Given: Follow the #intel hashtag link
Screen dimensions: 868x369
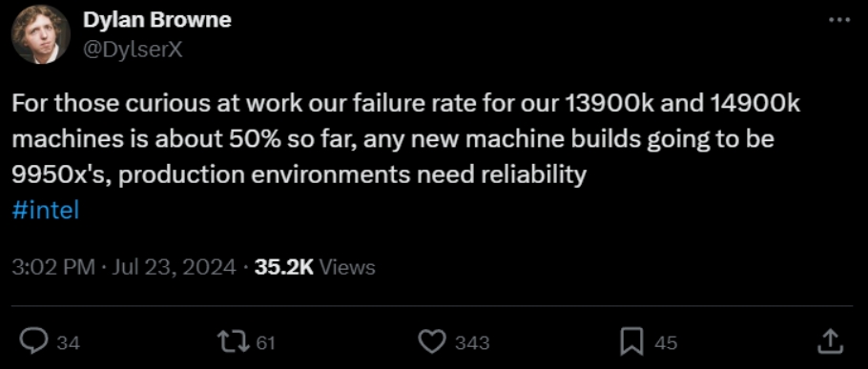Looking at the screenshot, I should click(46, 212).
